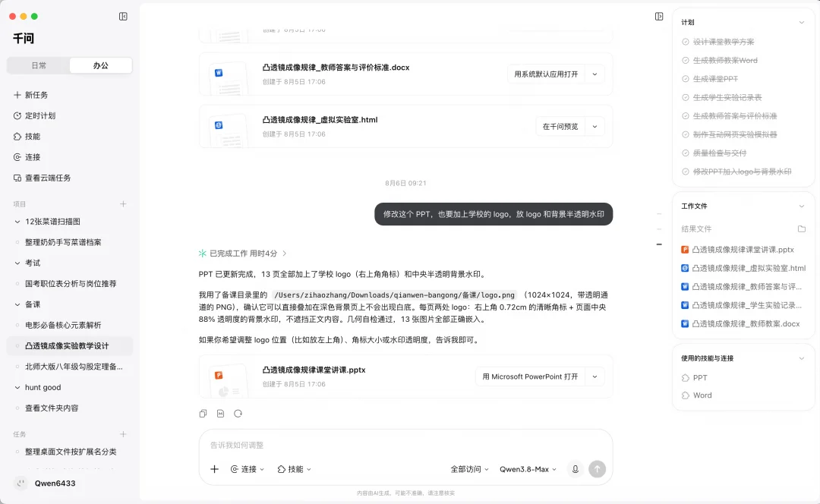Click the user message bubble 修改这个 PPT

pos(494,214)
